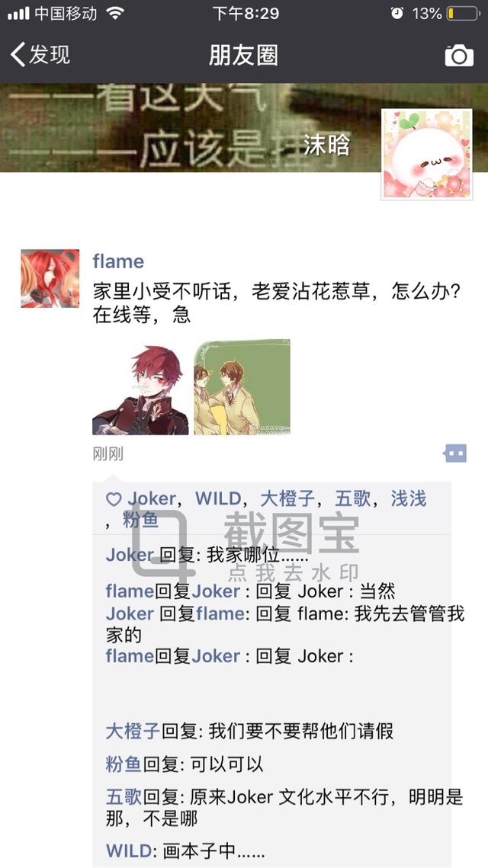
Task: Tap the WiFi signal icon
Action: tap(115, 13)
